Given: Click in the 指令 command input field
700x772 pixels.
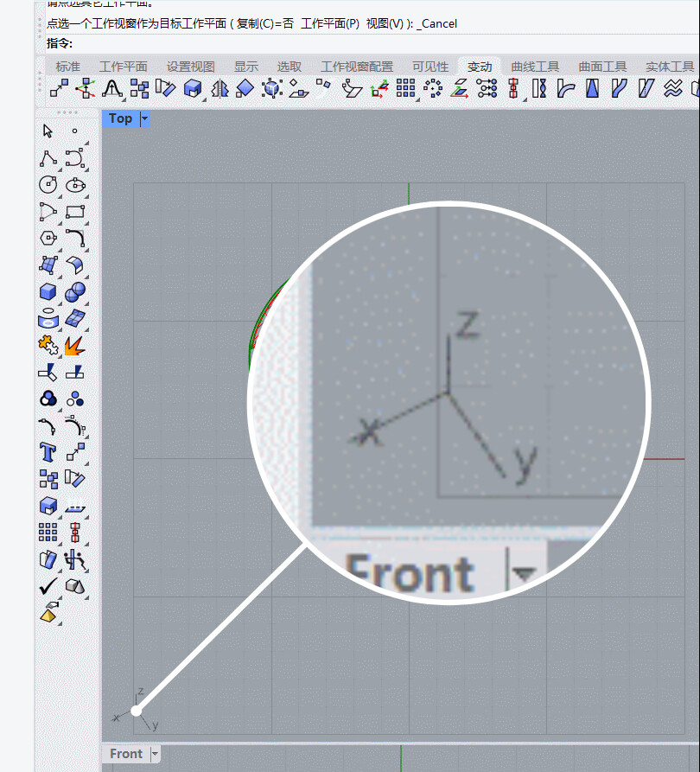Looking at the screenshot, I should 346,43.
